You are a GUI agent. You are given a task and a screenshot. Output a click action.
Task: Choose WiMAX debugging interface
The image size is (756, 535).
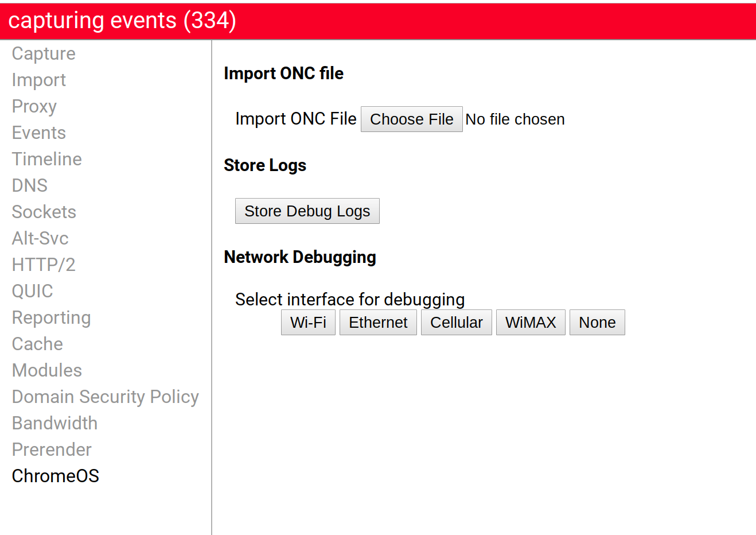531,322
